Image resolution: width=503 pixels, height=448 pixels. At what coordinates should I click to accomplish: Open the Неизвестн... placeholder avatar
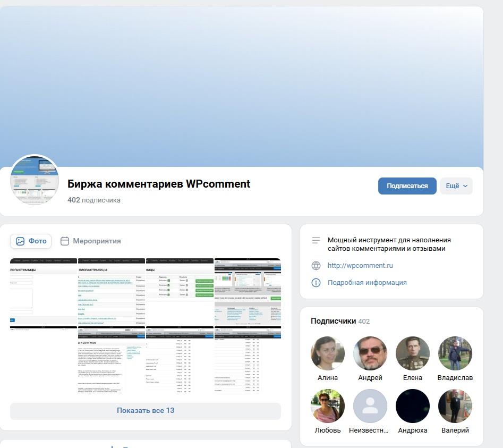click(x=370, y=405)
